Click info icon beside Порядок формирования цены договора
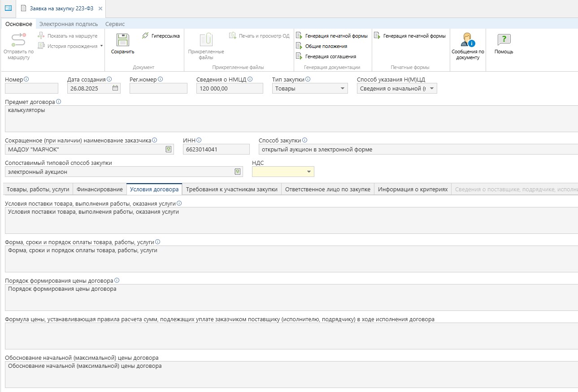Screen dimensions: 578x392 point(117,280)
